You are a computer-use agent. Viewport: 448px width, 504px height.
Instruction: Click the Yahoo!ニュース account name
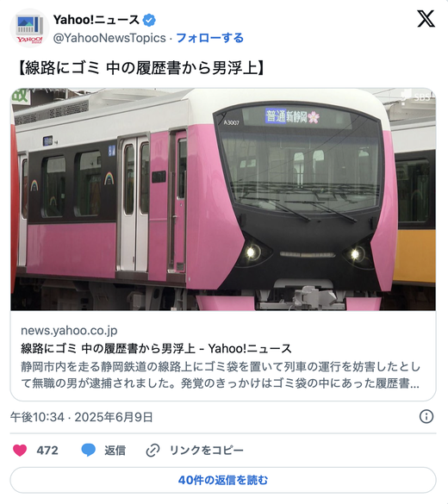pos(96,20)
